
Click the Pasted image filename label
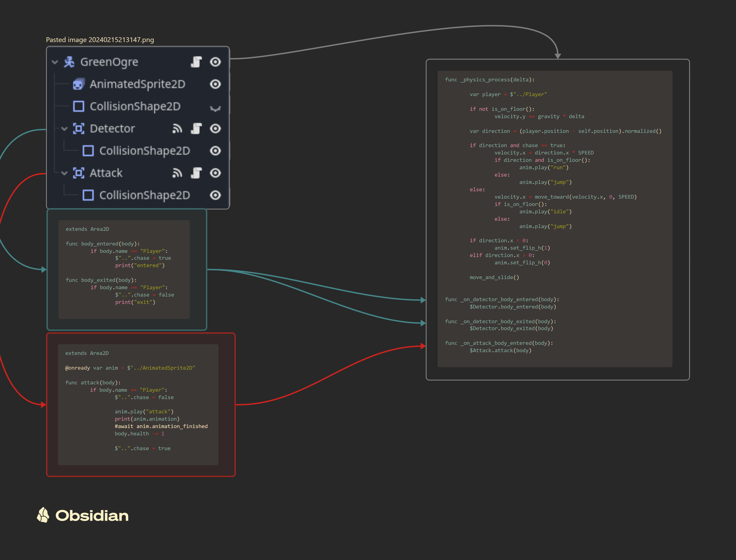[x=100, y=40]
